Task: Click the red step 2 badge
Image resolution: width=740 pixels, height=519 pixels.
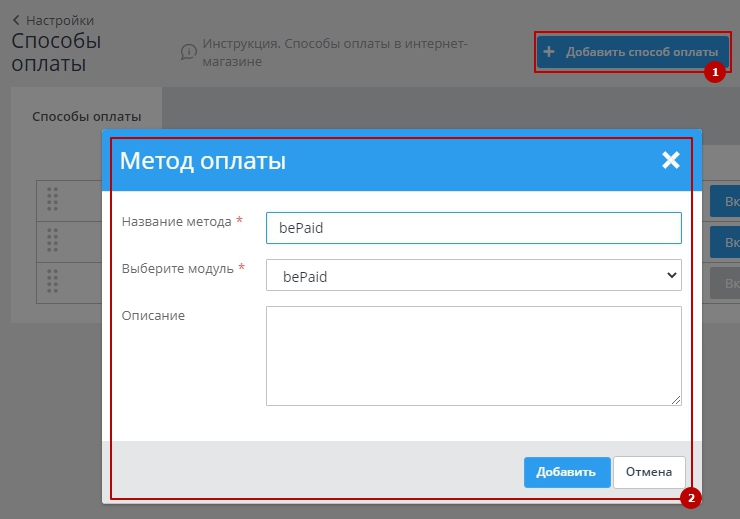Action: 690,498
